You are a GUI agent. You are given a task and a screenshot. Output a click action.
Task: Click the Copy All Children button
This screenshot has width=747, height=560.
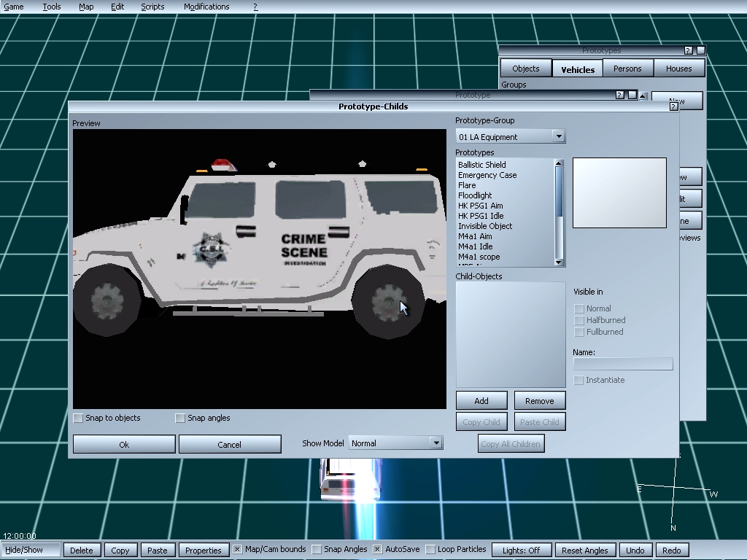511,444
